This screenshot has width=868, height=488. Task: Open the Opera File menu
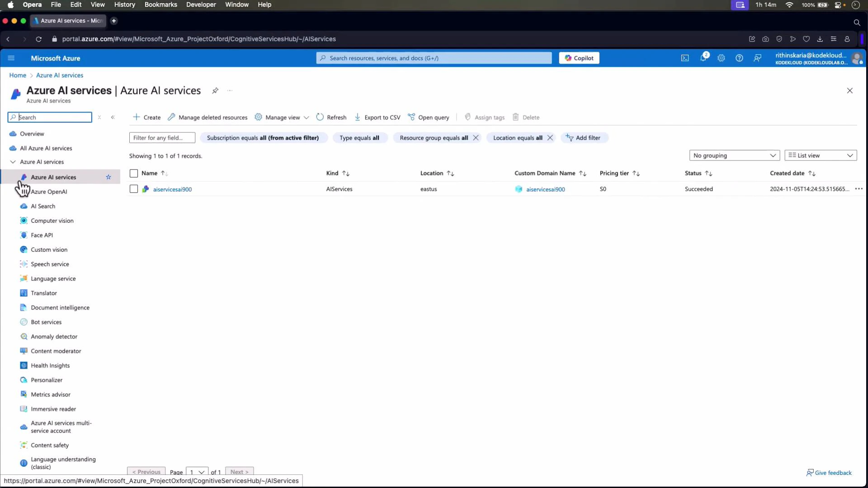pos(56,5)
